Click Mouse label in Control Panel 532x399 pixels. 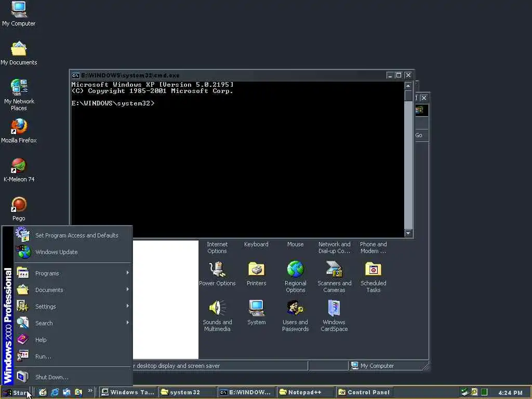pyautogui.click(x=295, y=244)
